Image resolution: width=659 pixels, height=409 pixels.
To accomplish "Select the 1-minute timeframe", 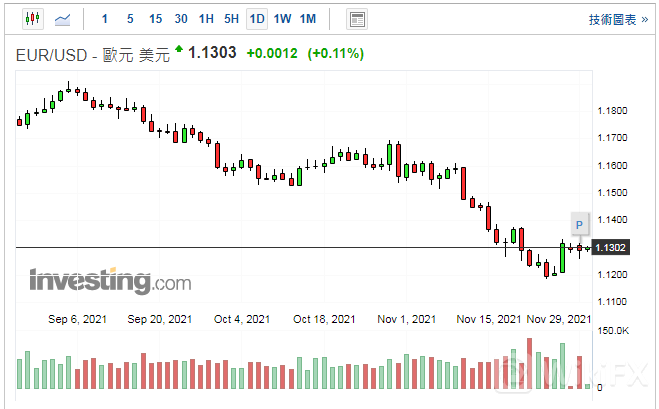I will (x=105, y=19).
